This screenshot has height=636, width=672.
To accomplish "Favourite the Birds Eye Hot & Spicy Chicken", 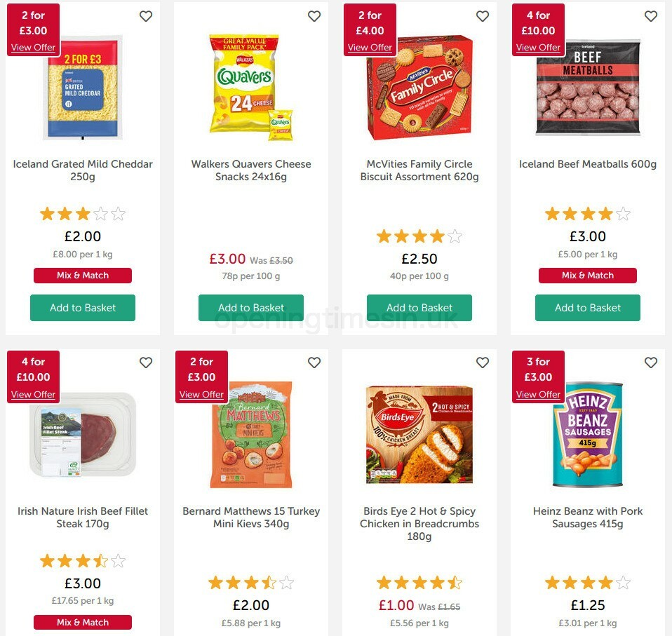I will tap(483, 363).
